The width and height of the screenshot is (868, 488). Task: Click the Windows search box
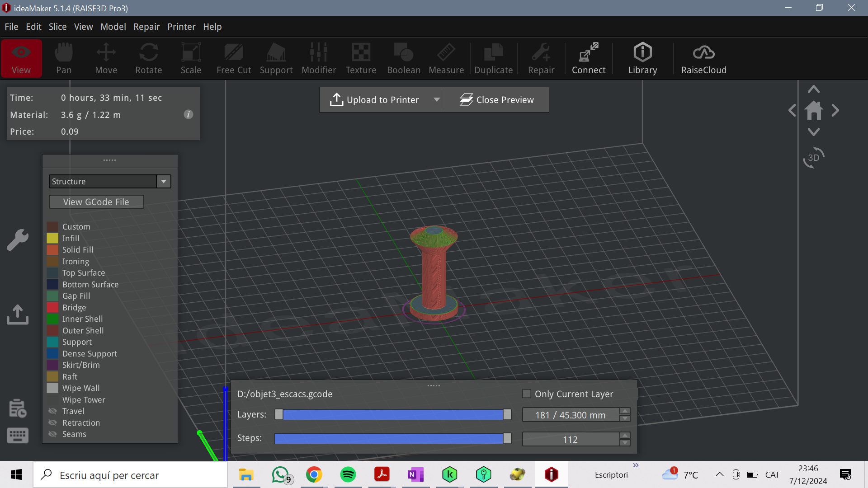point(130,475)
